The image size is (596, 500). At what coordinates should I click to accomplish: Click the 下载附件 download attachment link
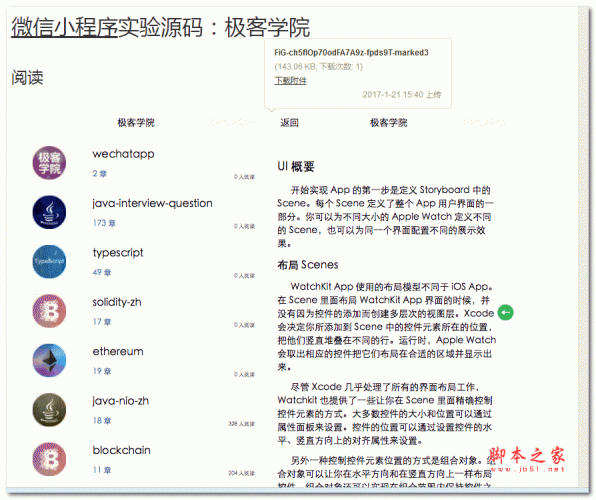(x=290, y=81)
